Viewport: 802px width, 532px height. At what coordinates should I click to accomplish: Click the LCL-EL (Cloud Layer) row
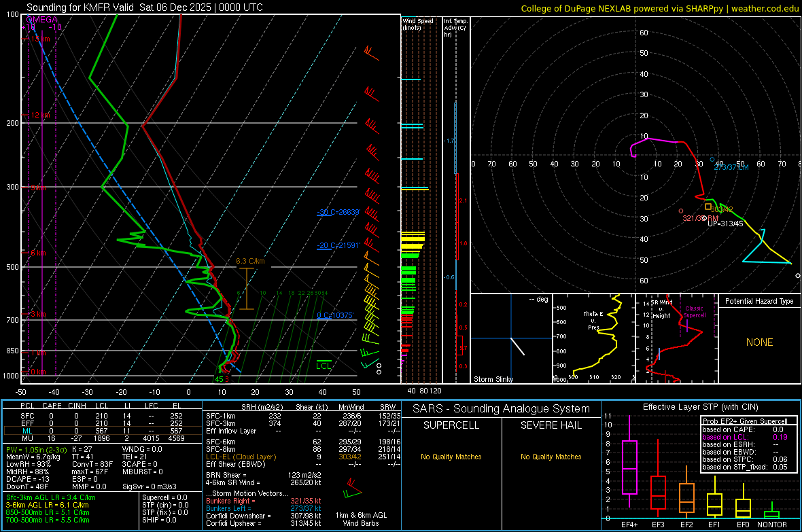(303, 457)
